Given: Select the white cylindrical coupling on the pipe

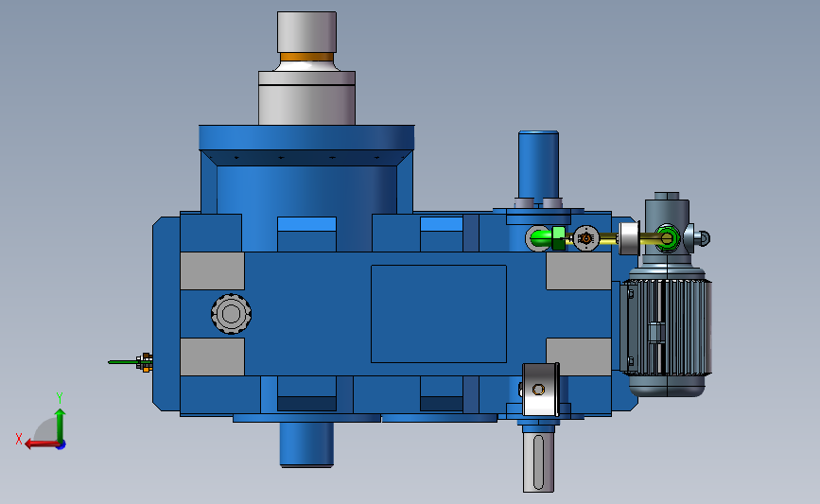Looking at the screenshot, I should 629,238.
